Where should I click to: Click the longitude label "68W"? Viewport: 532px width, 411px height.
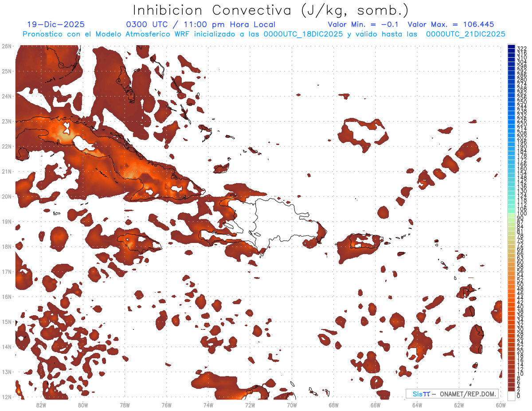[333, 404]
